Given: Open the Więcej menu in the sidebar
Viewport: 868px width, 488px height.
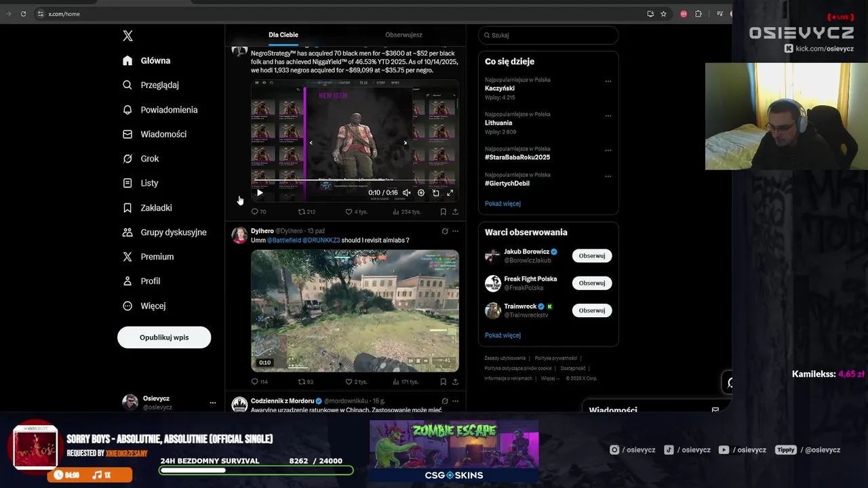Looking at the screenshot, I should tap(144, 306).
